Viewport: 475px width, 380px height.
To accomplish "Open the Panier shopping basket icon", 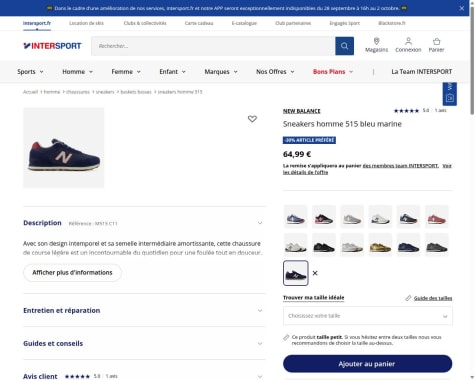I will [436, 45].
